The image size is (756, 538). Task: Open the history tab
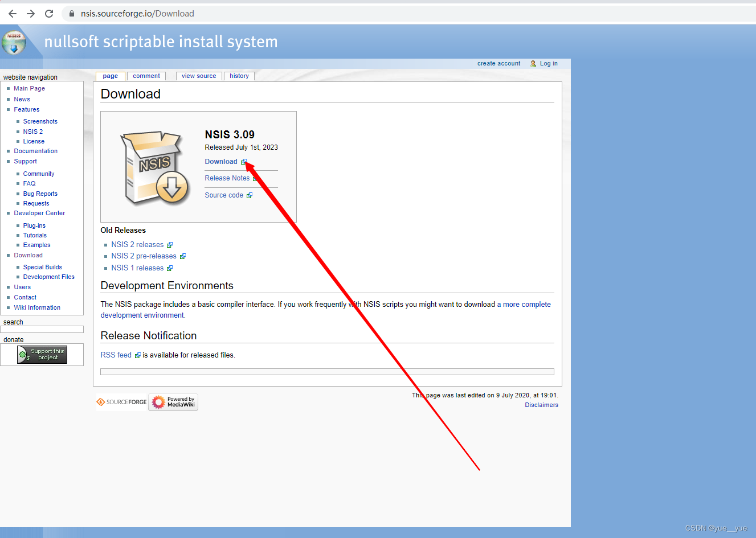click(x=239, y=76)
